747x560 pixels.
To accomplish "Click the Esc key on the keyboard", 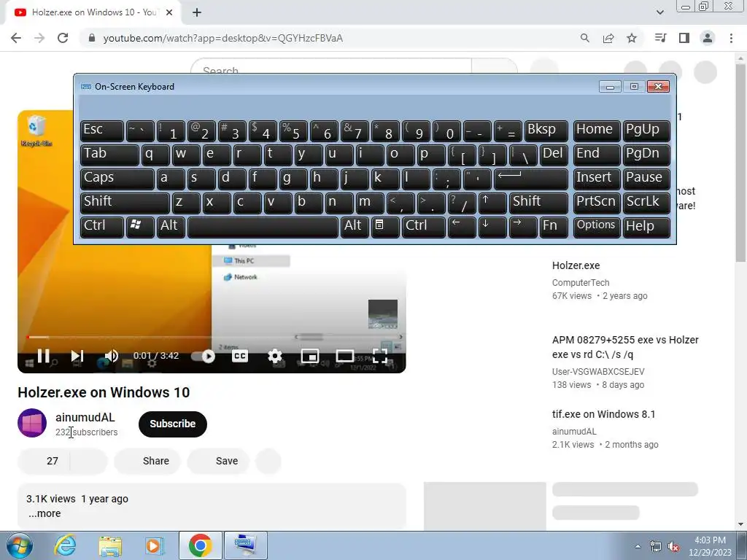I will click(x=102, y=131).
